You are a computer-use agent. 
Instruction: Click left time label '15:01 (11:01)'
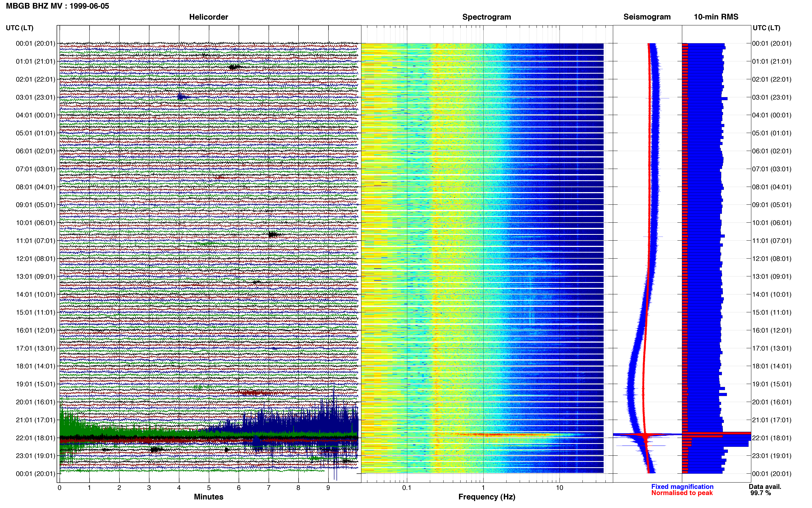click(x=36, y=312)
